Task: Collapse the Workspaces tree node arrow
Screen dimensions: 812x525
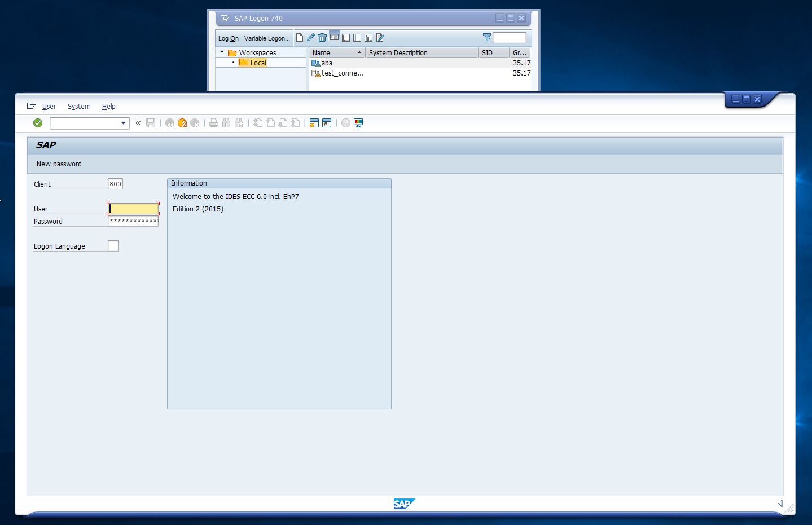Action: click(222, 52)
